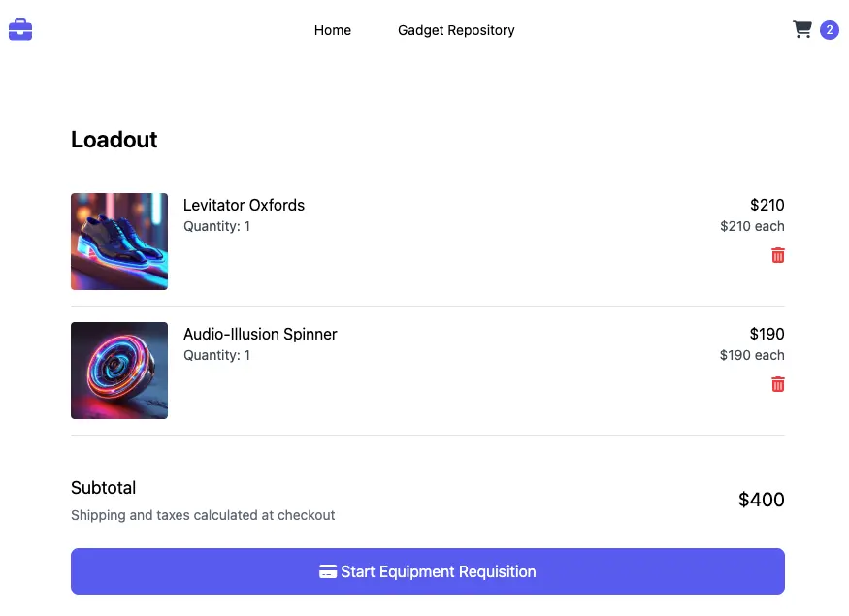
Task: Open the Gadget Repository menu item
Action: pos(456,30)
